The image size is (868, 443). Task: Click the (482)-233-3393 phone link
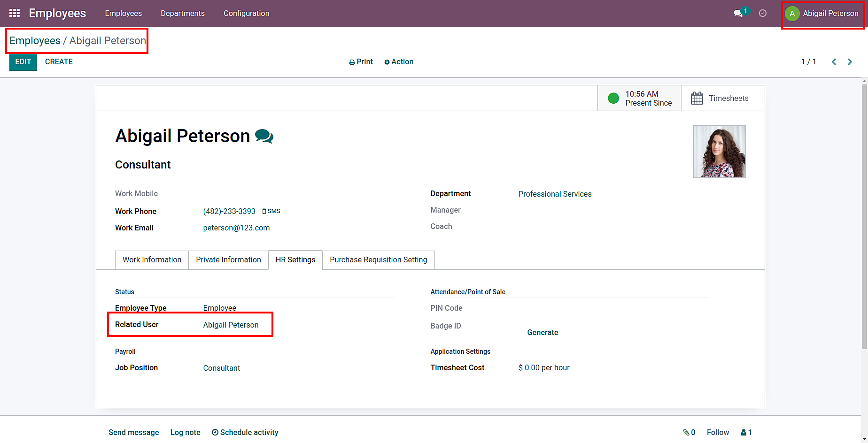229,212
